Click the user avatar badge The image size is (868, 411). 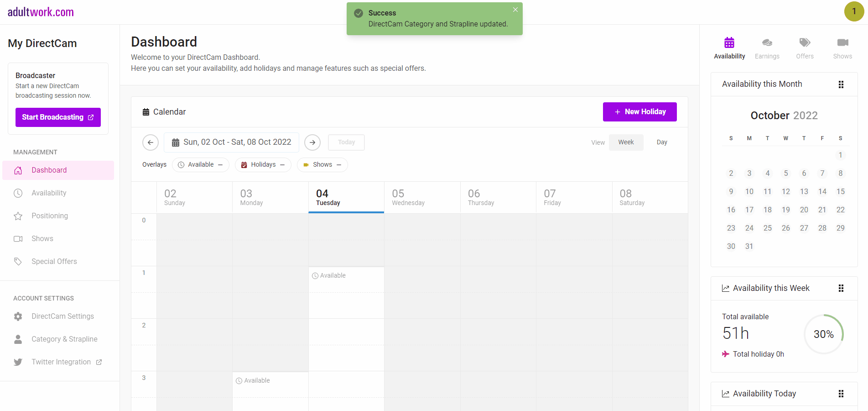(854, 11)
